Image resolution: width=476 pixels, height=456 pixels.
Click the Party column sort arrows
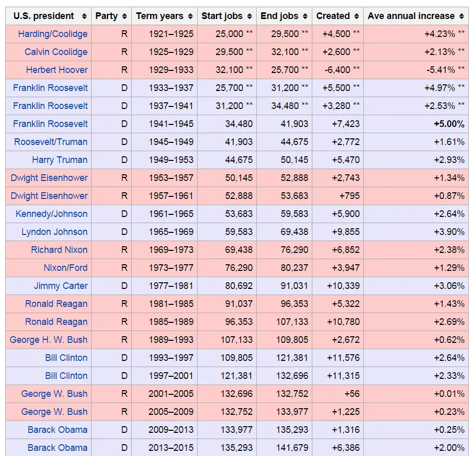point(125,16)
